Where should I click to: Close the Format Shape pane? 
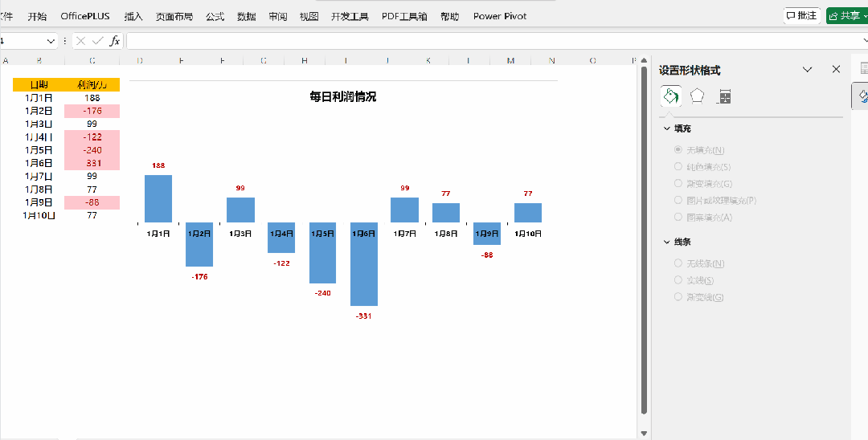point(836,70)
